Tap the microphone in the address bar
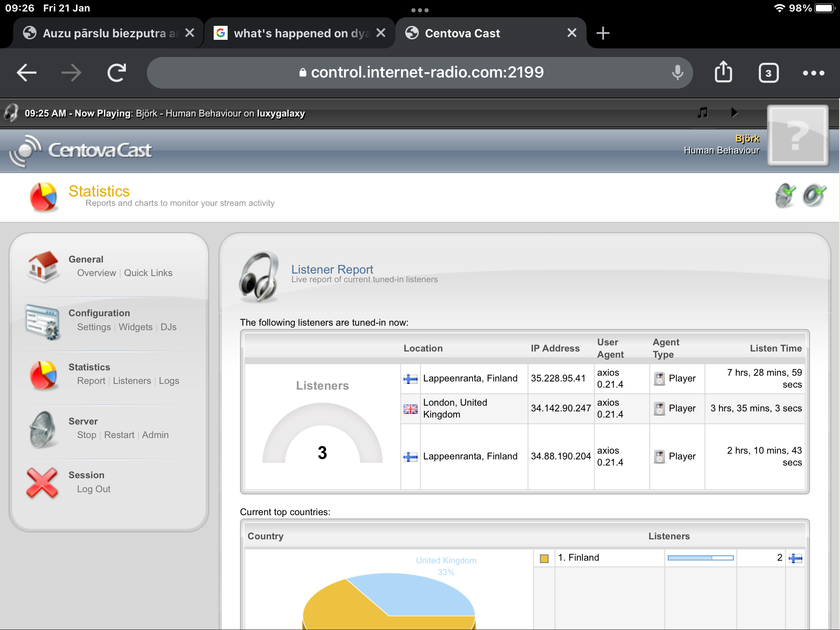Image resolution: width=840 pixels, height=630 pixels. 678,73
